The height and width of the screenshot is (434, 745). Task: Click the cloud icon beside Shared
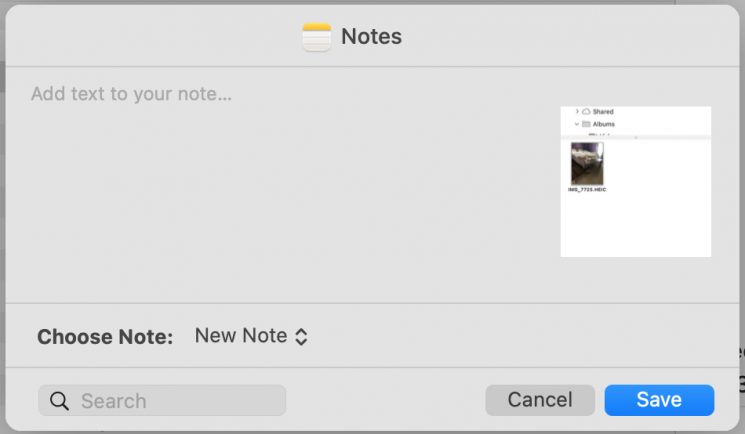pos(586,111)
